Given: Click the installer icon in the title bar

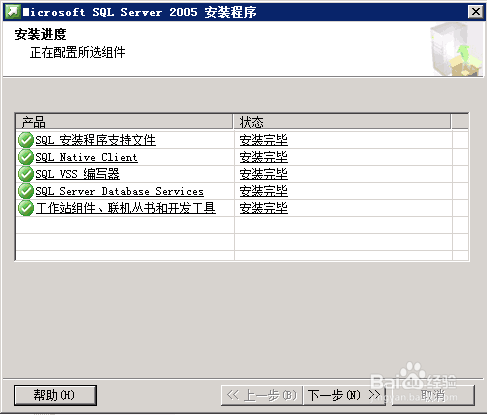Looking at the screenshot, I should tap(13, 12).
